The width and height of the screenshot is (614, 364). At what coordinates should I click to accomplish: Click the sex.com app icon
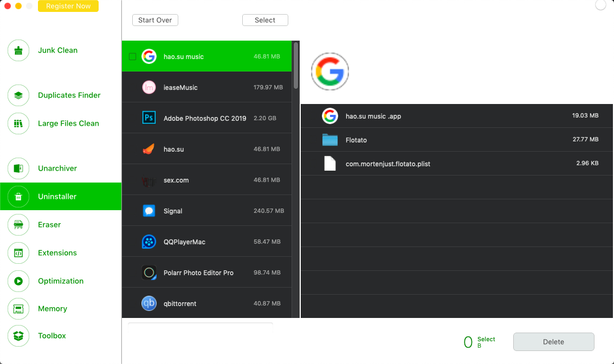(x=149, y=180)
